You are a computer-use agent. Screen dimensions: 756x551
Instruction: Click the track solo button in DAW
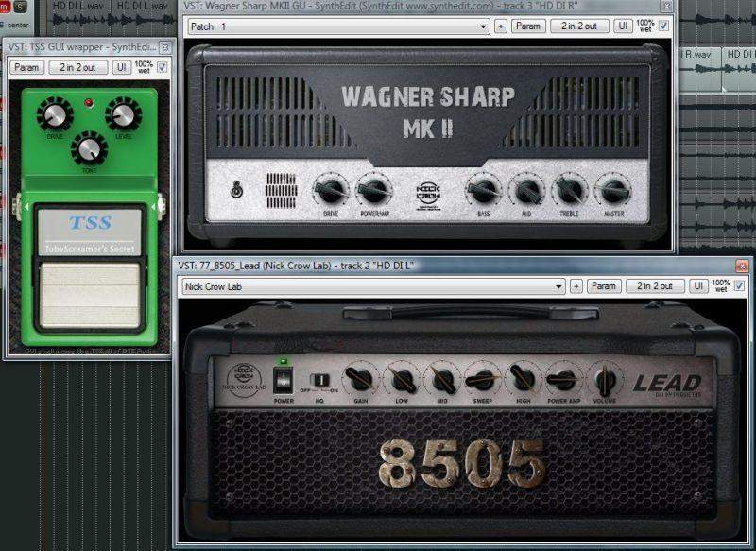pos(20,7)
